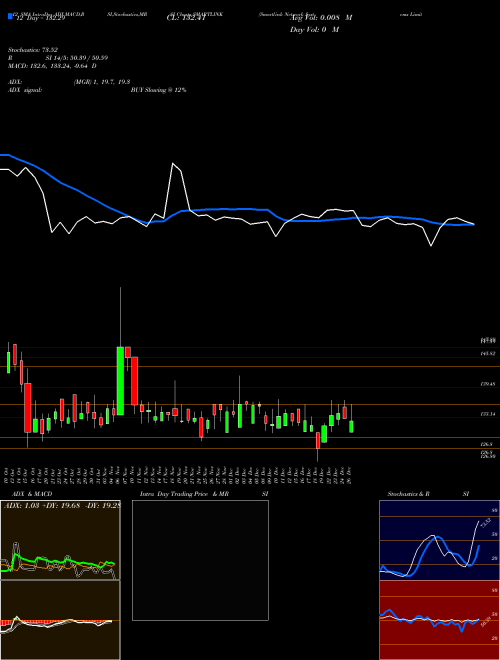Click the empty intraday trading price panel
Image resolution: width=500 pixels, height=660 pixels.
(x=200, y=560)
